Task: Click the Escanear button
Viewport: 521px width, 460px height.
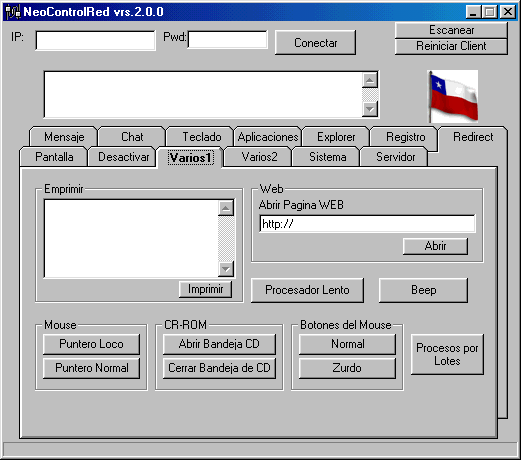Action: pos(451,30)
